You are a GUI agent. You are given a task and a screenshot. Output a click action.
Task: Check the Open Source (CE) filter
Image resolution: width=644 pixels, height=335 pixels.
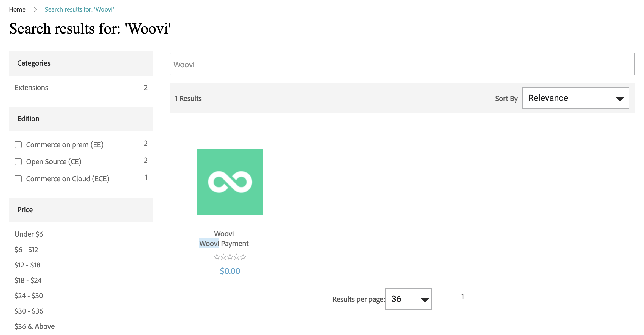point(18,162)
